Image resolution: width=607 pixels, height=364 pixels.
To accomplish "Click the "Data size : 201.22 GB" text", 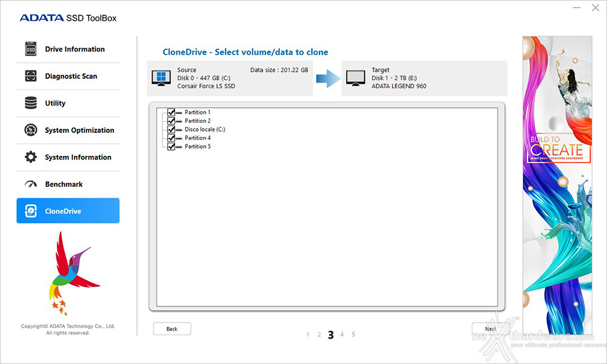I will [x=279, y=70].
